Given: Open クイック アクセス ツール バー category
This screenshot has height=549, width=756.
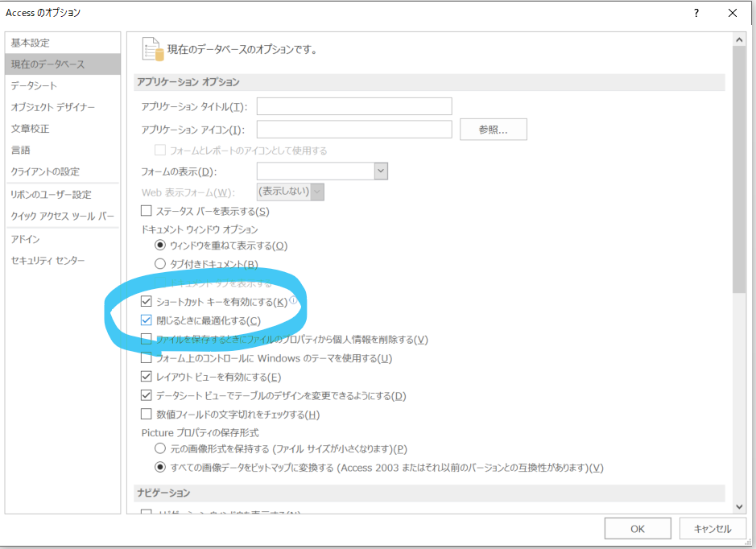Looking at the screenshot, I should tap(63, 216).
